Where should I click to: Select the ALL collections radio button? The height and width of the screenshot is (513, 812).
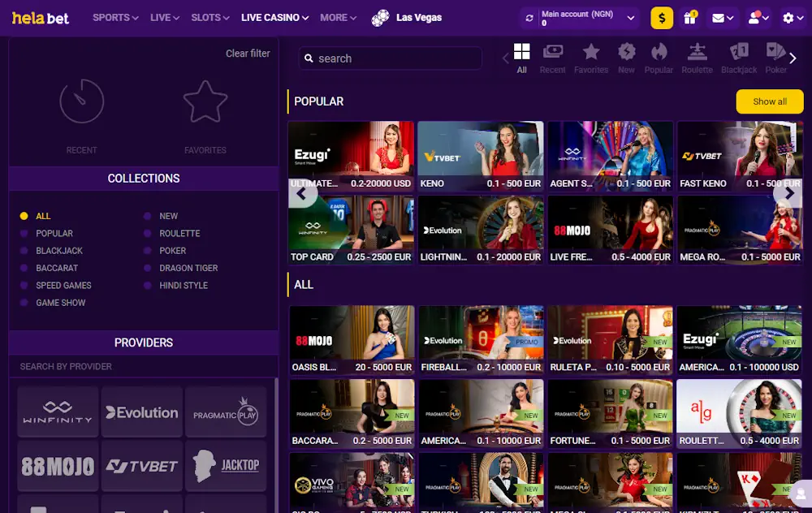pos(24,216)
